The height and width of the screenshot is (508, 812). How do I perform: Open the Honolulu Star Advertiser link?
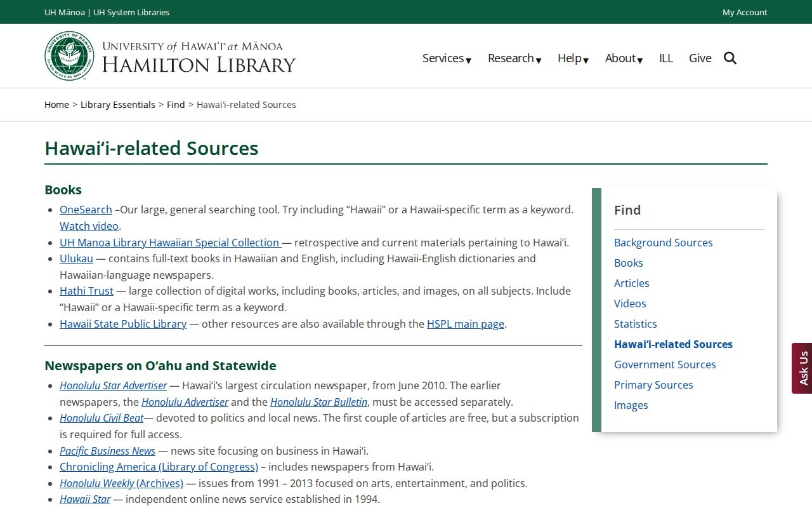[x=114, y=385]
